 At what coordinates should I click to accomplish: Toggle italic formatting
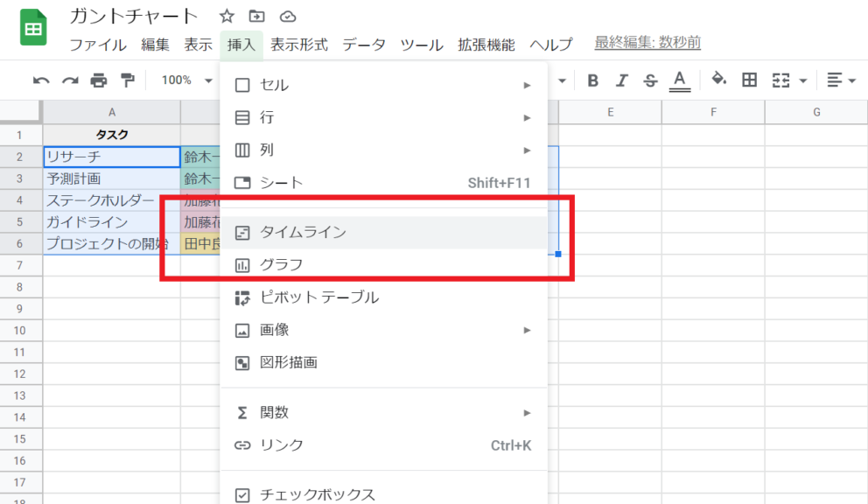(622, 80)
